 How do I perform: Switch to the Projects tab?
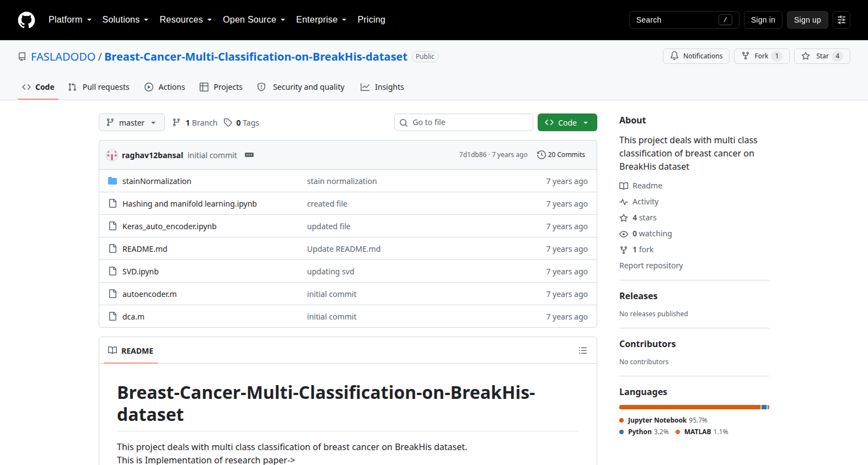point(221,87)
